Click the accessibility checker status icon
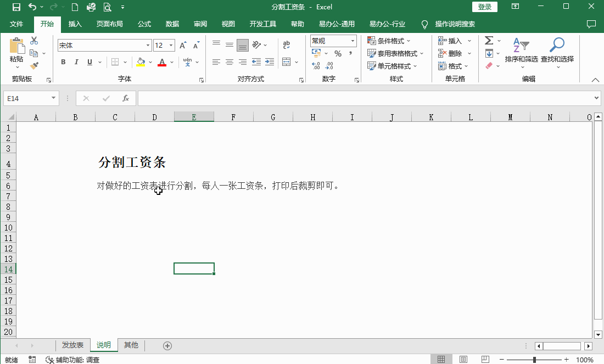 49,360
